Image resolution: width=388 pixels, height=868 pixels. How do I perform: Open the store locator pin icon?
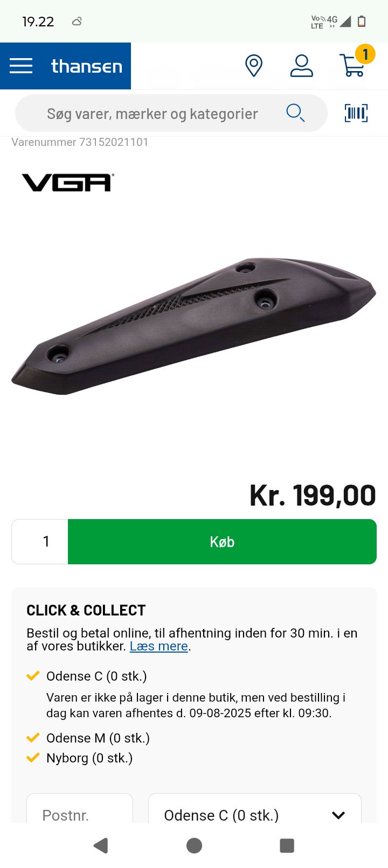254,66
